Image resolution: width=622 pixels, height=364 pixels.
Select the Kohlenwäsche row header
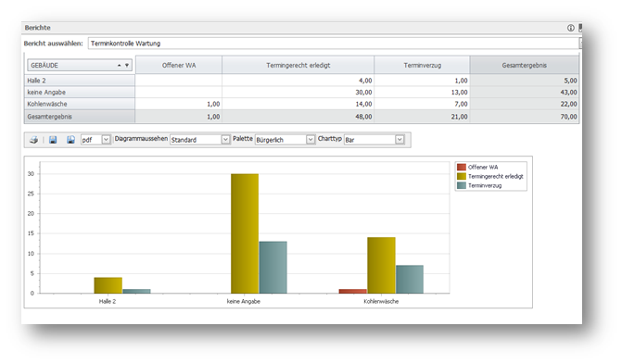click(x=80, y=104)
